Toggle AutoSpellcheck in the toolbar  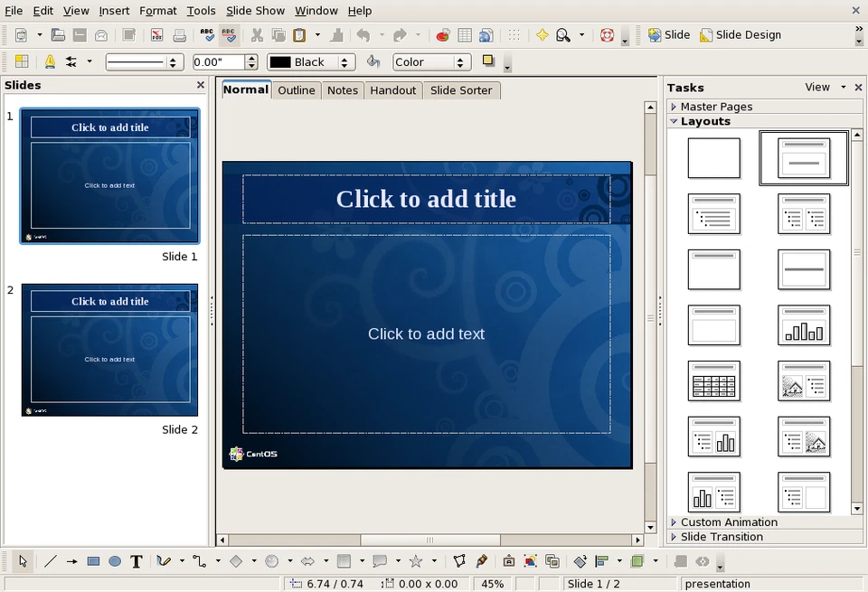click(229, 35)
